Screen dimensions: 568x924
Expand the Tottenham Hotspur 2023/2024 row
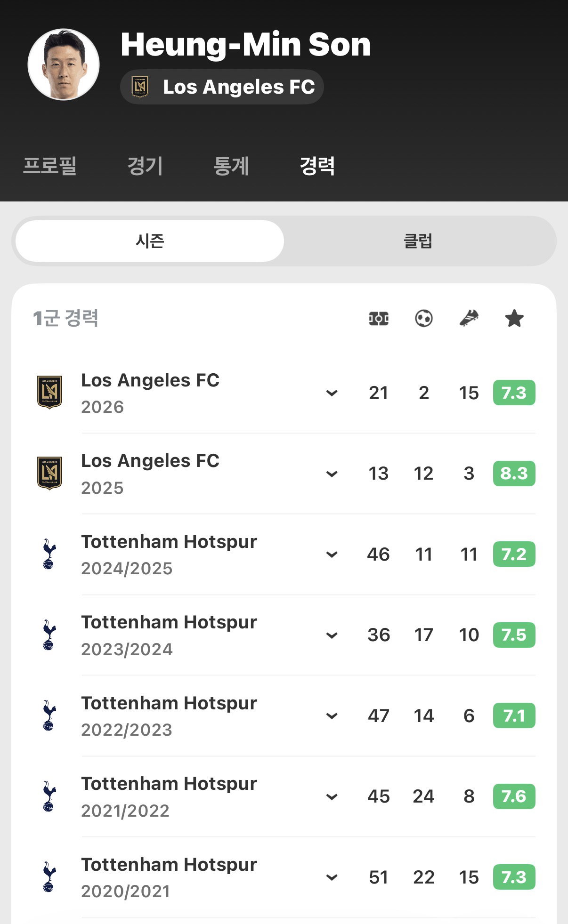click(x=332, y=635)
